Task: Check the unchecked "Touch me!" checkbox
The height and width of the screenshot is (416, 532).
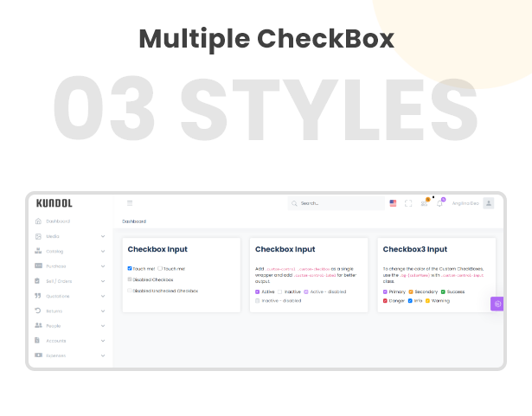Action: click(160, 268)
